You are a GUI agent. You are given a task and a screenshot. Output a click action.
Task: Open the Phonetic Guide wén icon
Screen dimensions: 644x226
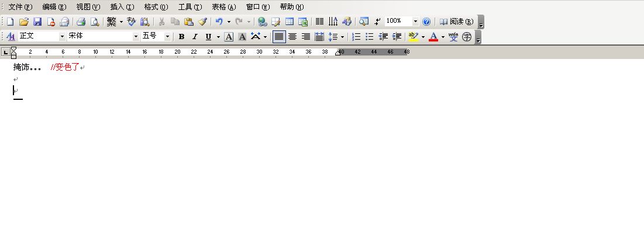(x=453, y=37)
